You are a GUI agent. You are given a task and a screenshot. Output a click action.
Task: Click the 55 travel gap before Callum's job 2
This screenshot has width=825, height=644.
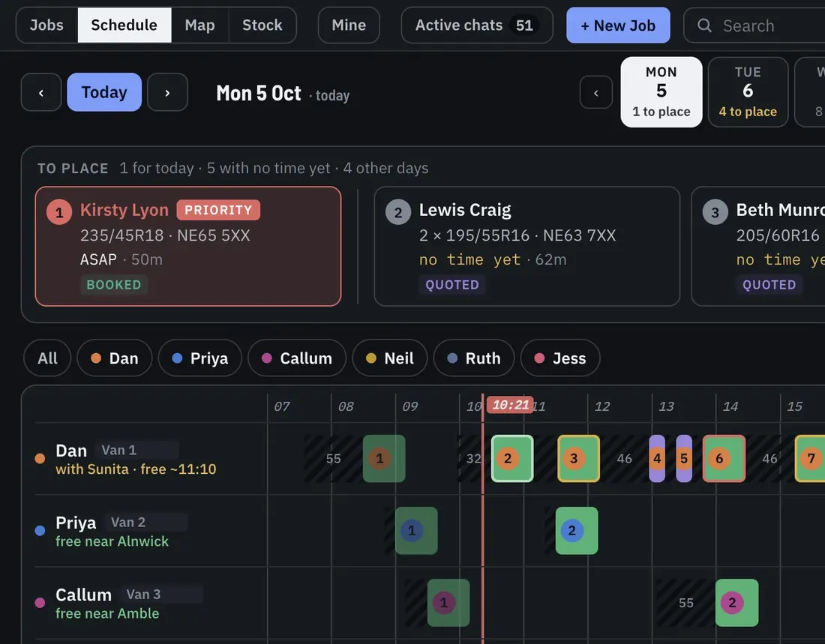[686, 603]
